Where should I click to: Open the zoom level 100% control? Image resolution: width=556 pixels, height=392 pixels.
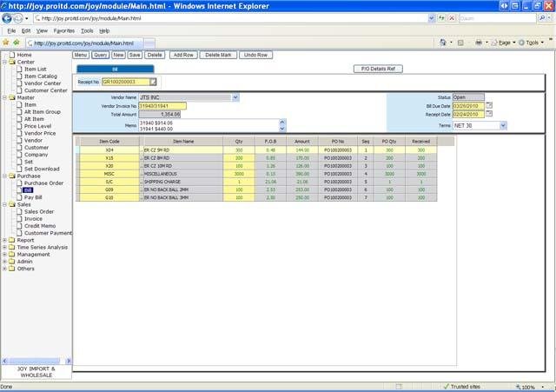pos(528,387)
